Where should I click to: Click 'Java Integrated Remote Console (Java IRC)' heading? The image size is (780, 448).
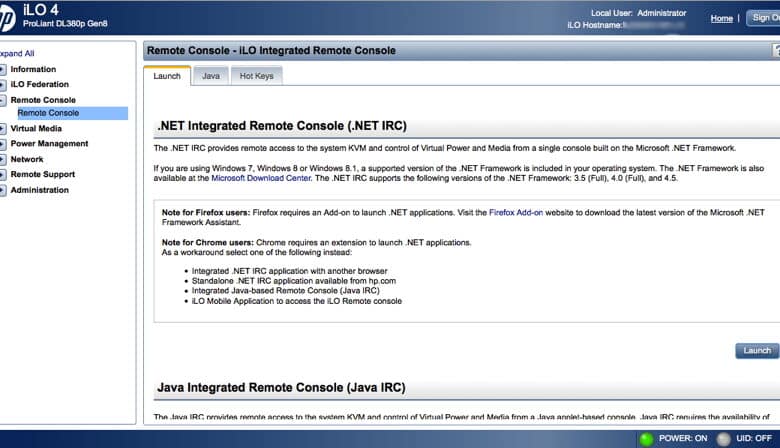click(282, 387)
